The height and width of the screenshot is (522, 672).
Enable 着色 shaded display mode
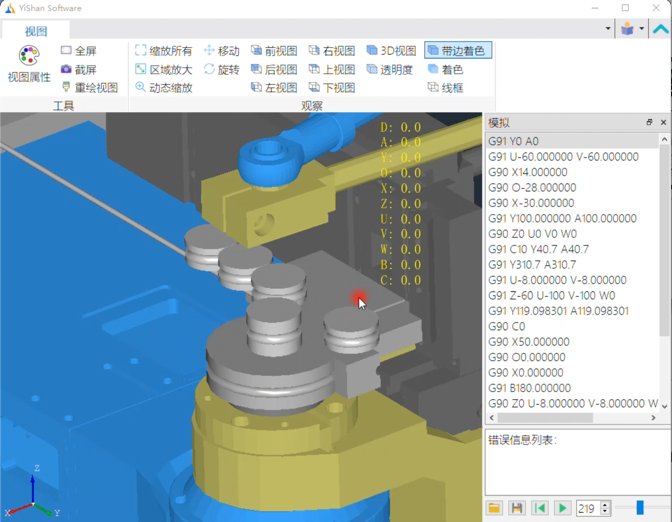point(433,70)
